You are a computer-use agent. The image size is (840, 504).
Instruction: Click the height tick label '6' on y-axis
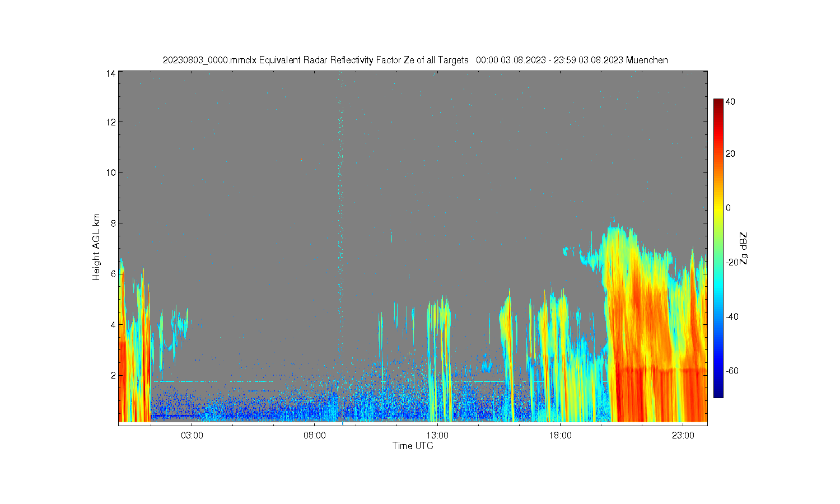pyautogui.click(x=113, y=274)
